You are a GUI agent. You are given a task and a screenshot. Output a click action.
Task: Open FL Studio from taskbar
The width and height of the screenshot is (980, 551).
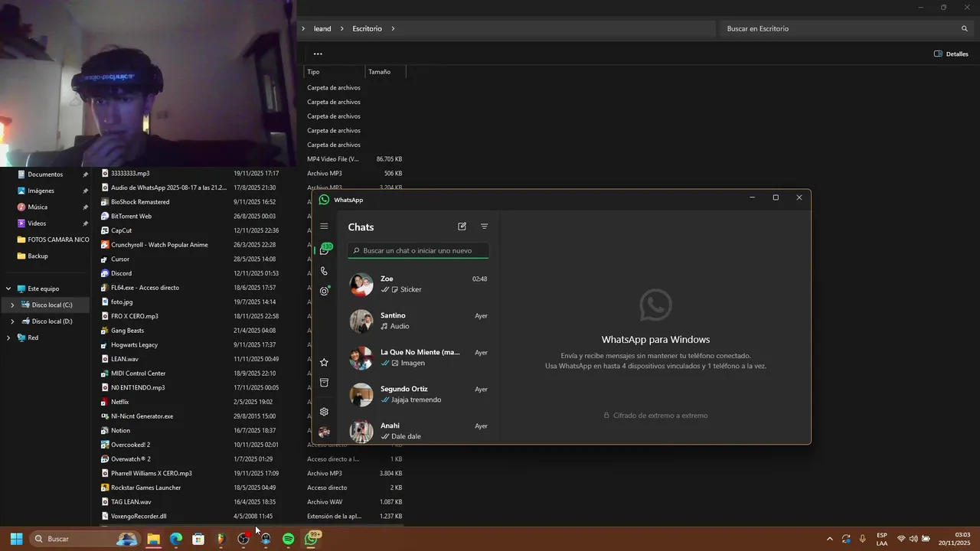click(x=220, y=539)
